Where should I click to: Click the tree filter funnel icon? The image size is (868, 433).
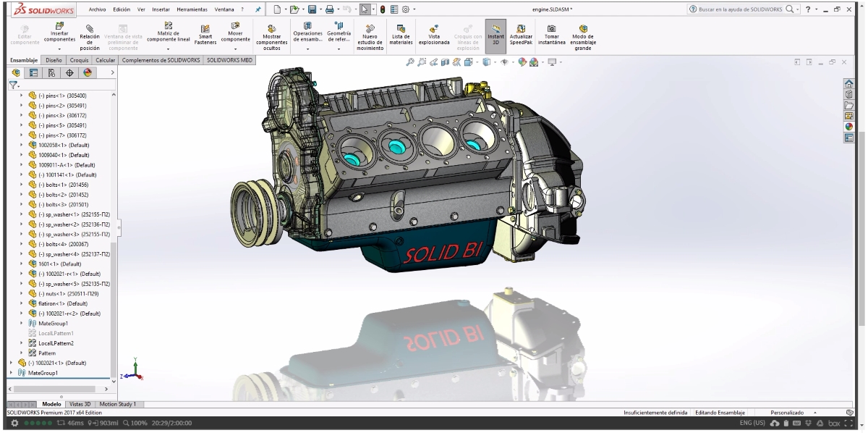[x=12, y=85]
